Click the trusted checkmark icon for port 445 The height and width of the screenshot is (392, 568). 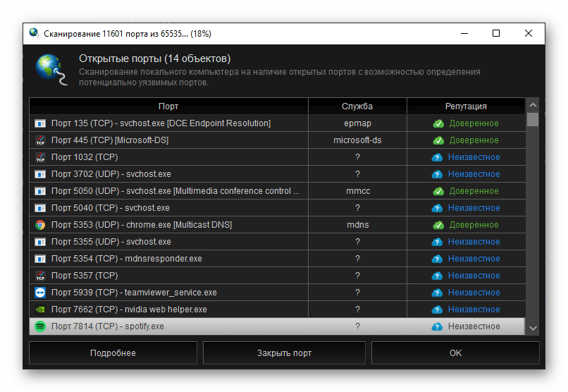click(x=438, y=140)
